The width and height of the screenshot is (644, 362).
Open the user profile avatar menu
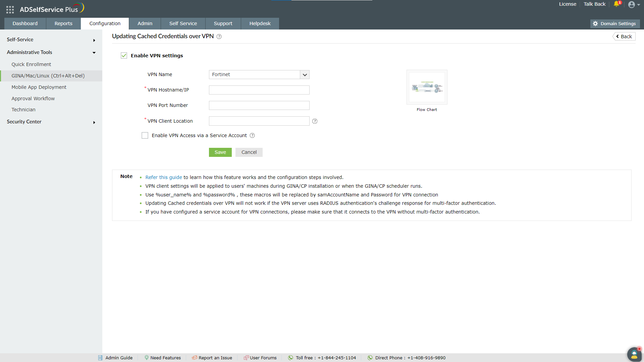click(x=632, y=5)
